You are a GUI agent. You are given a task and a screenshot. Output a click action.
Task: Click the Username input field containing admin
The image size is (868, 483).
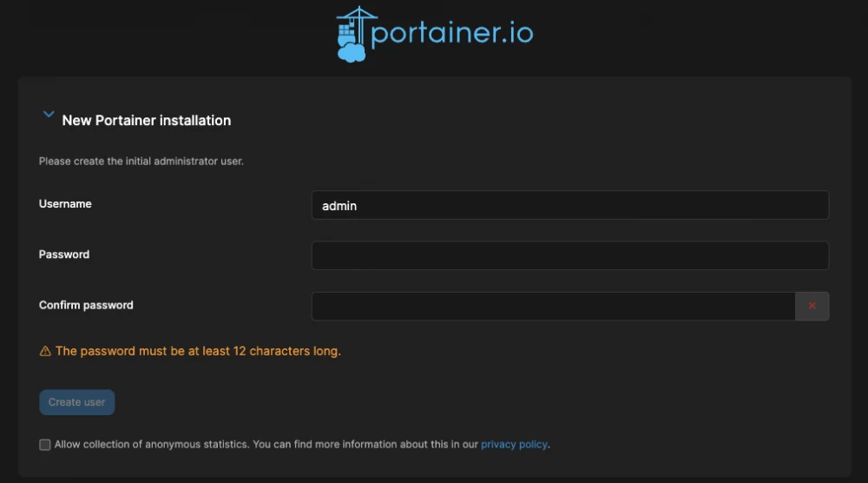pyautogui.click(x=570, y=206)
